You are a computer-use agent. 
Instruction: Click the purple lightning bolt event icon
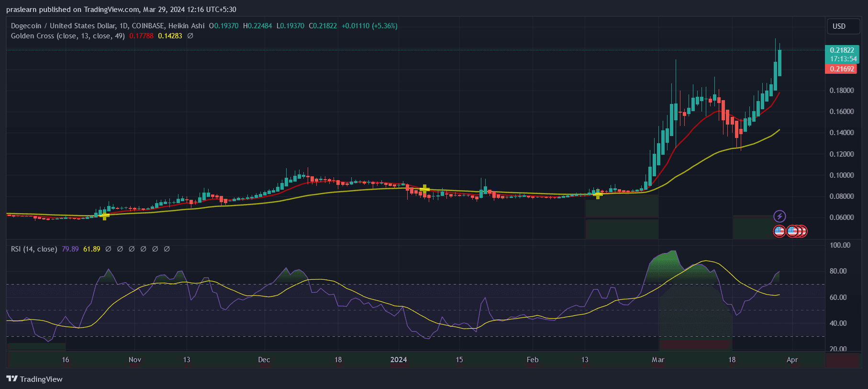(779, 216)
